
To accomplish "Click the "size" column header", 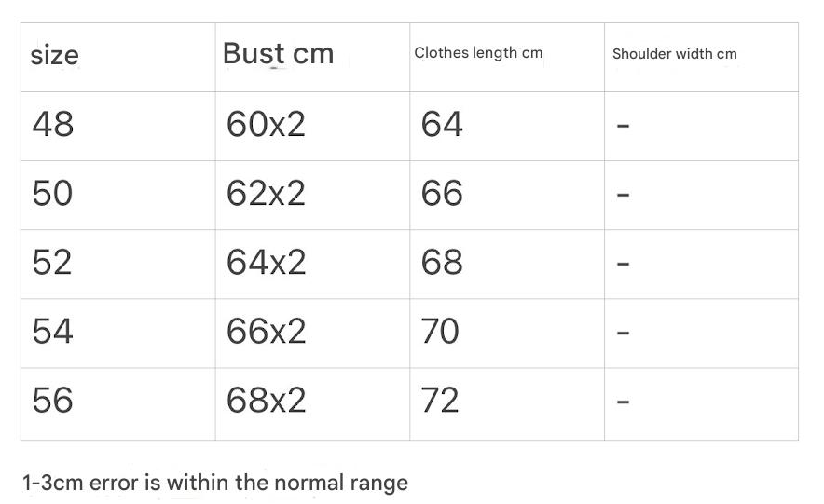I will click(55, 56).
